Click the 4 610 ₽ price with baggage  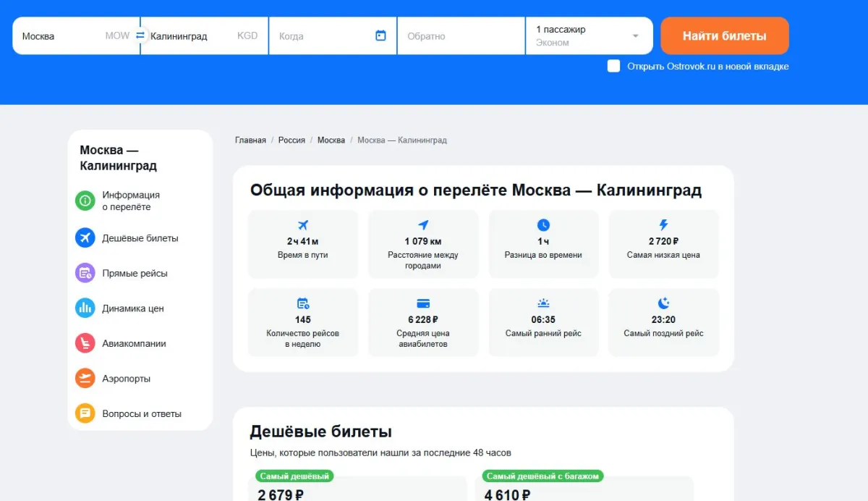tap(507, 495)
